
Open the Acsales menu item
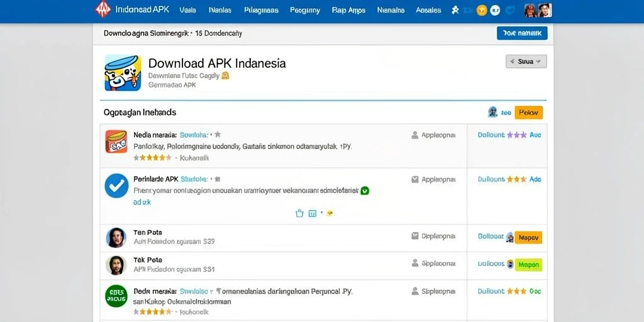(428, 10)
